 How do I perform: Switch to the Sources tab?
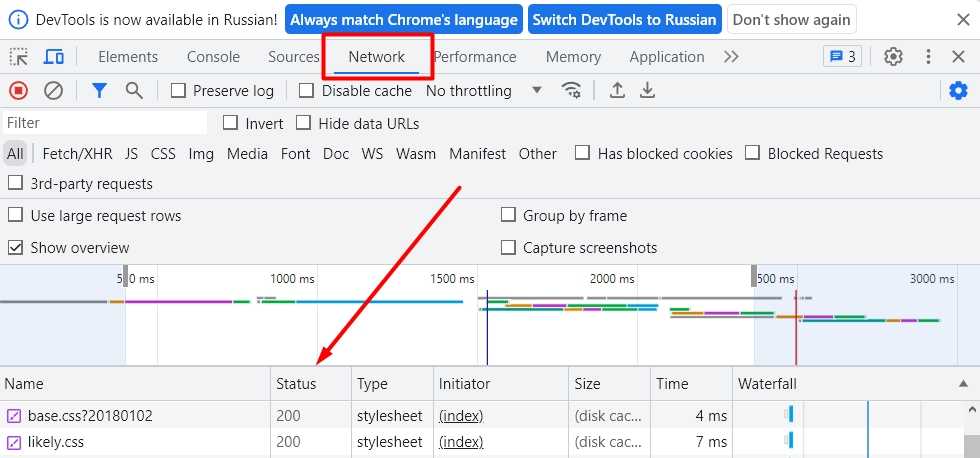tap(294, 57)
